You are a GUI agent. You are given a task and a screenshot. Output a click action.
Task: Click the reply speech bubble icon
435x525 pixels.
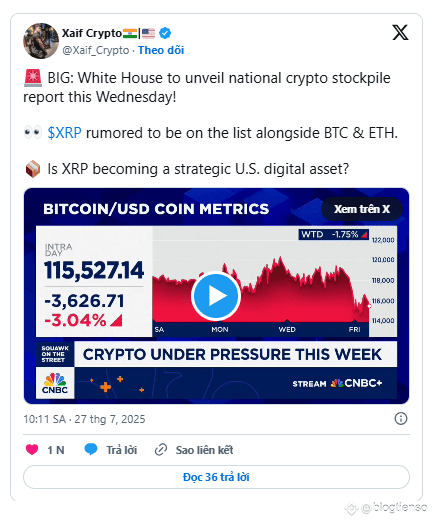coord(91,449)
